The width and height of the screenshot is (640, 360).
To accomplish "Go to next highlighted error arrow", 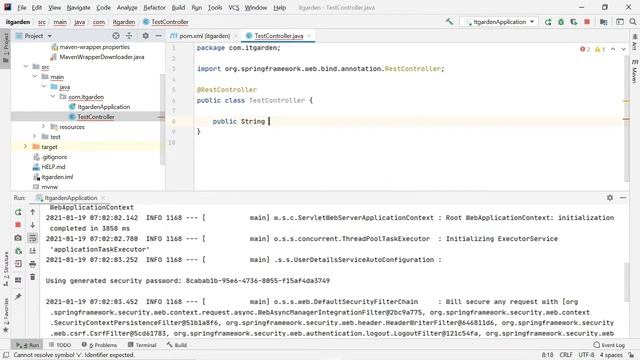I will (623, 49).
